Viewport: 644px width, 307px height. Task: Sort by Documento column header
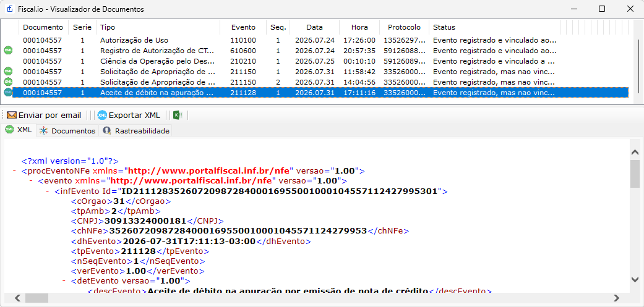click(43, 27)
